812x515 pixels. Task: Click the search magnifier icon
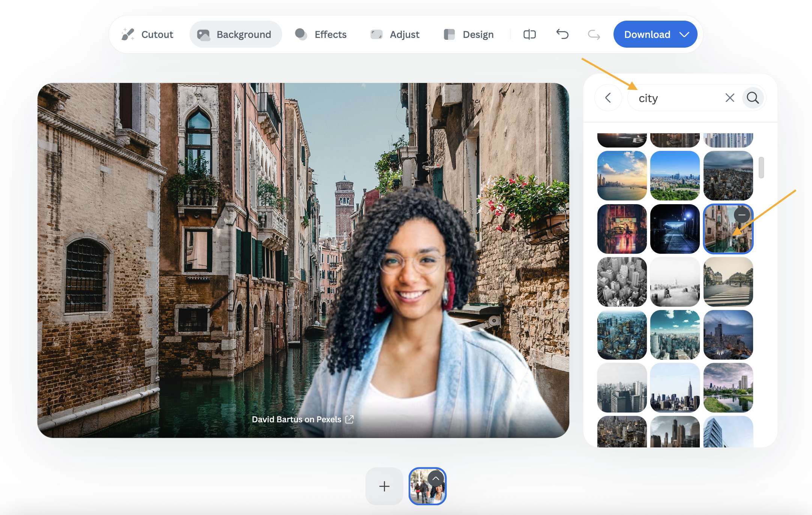[753, 98]
